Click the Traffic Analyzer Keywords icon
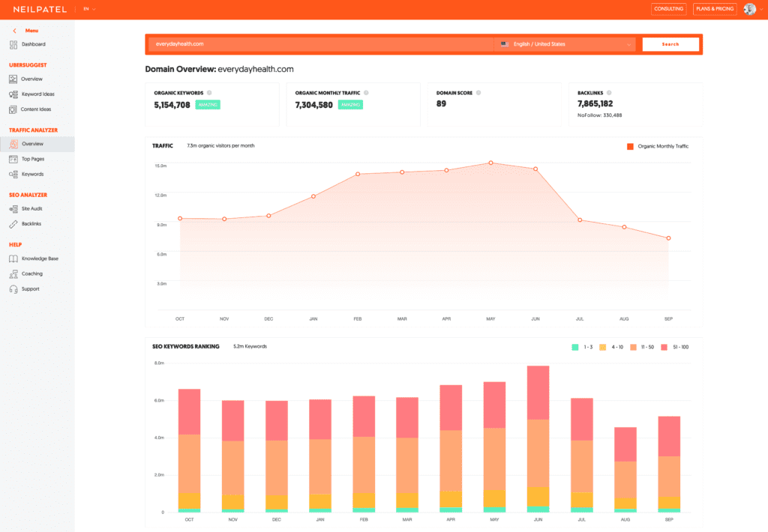Image resolution: width=768 pixels, height=532 pixels. 13,175
